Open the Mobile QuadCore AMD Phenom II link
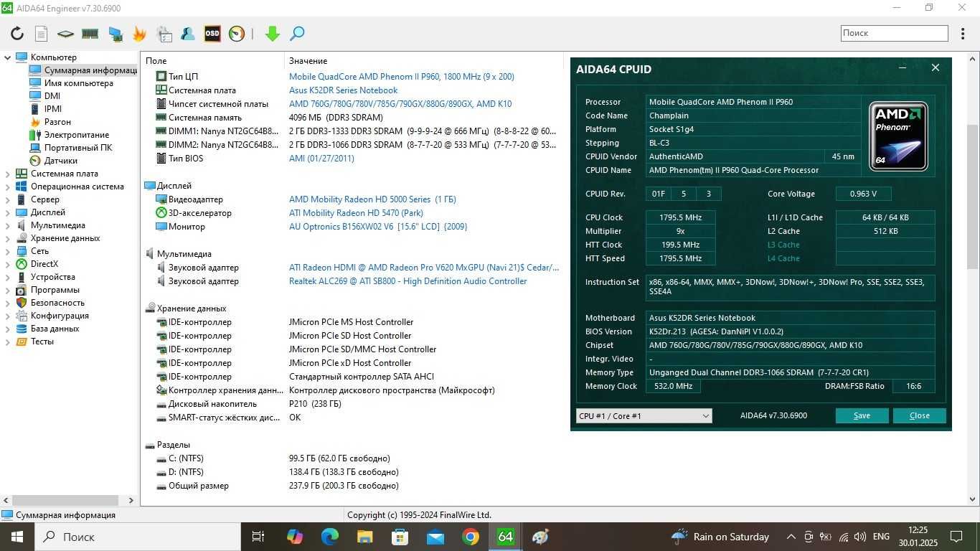 click(402, 77)
